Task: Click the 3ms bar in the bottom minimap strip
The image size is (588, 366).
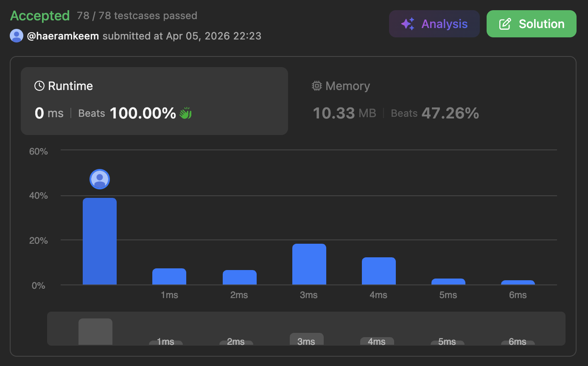Action: [x=306, y=339]
